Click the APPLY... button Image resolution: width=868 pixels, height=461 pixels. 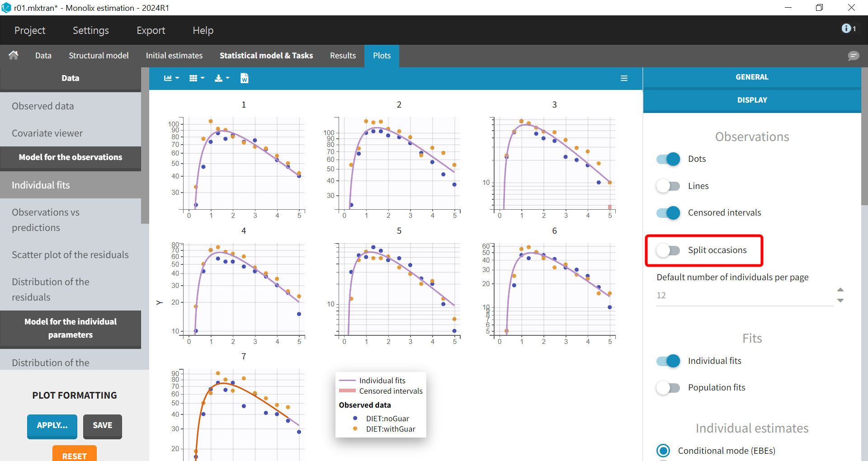coord(52,426)
